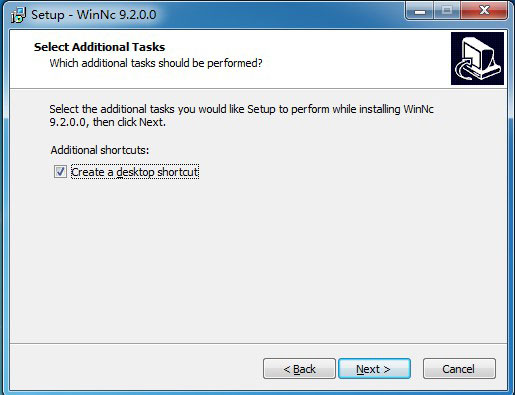
Task: Minimize the WinNc Setup window
Action: click(x=420, y=11)
